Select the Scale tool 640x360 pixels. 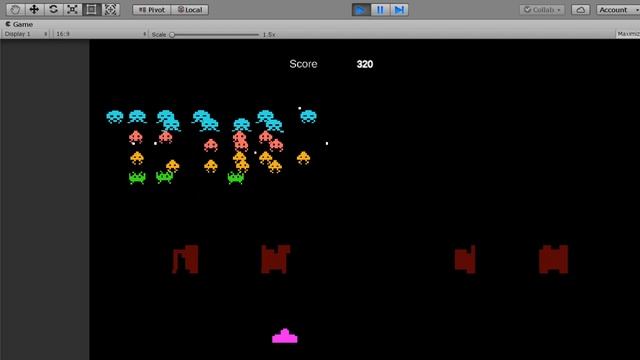[x=73, y=9]
